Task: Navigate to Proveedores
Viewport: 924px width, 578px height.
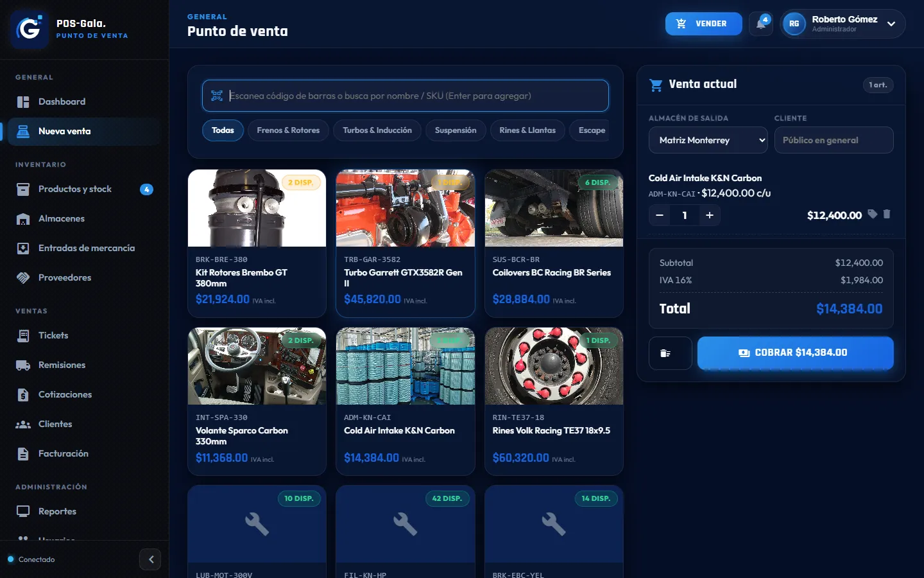Action: pos(84,277)
